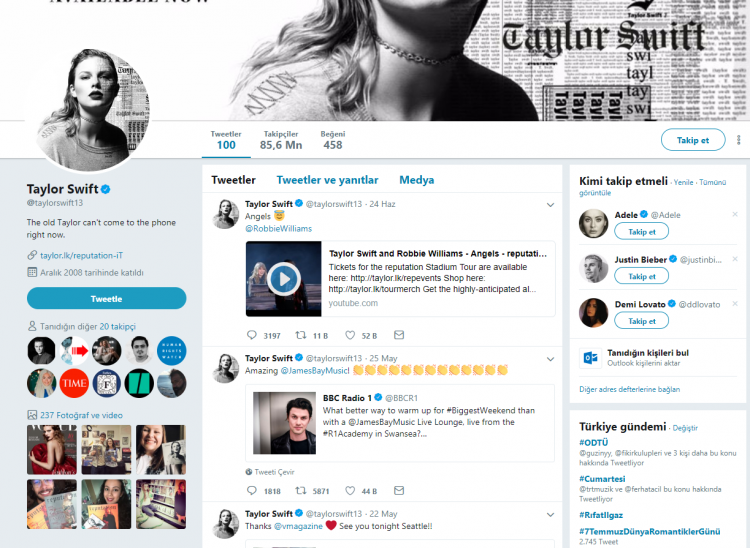Click Adele's profile picture
The image size is (750, 548).
point(593,223)
